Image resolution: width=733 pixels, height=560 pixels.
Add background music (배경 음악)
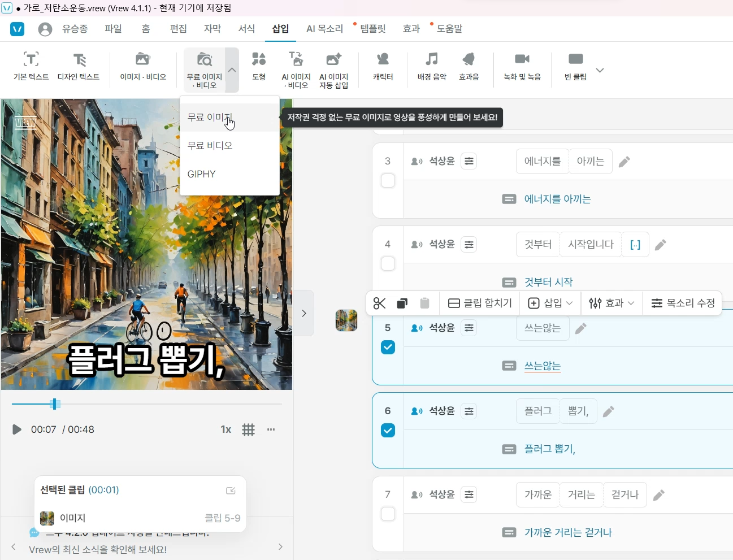[432, 66]
